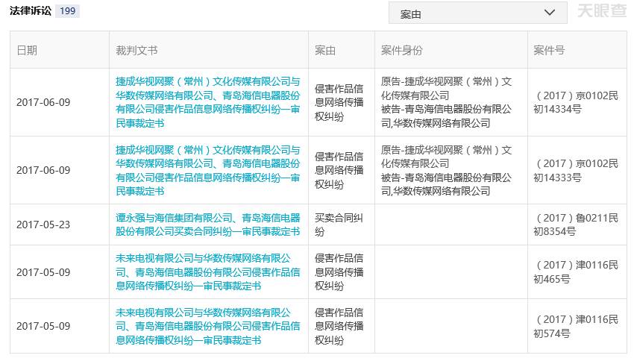Click the 199 count badge
The image size is (634, 364).
coord(68,11)
